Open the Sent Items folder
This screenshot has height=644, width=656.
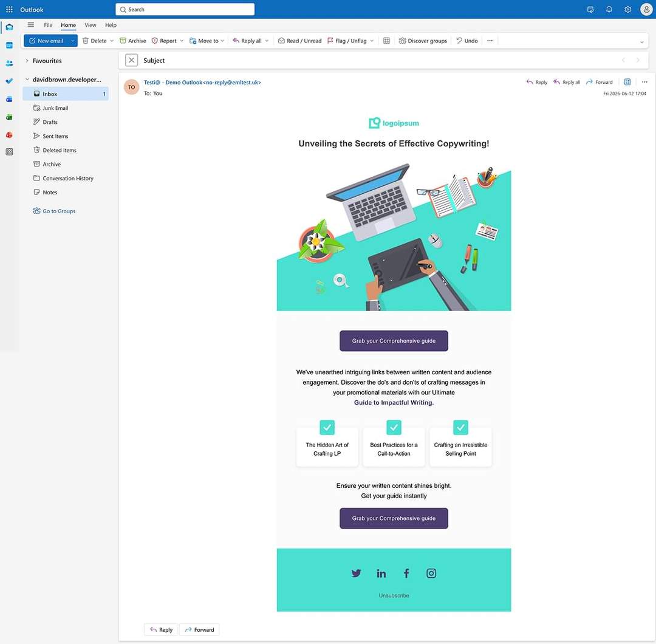[65, 136]
